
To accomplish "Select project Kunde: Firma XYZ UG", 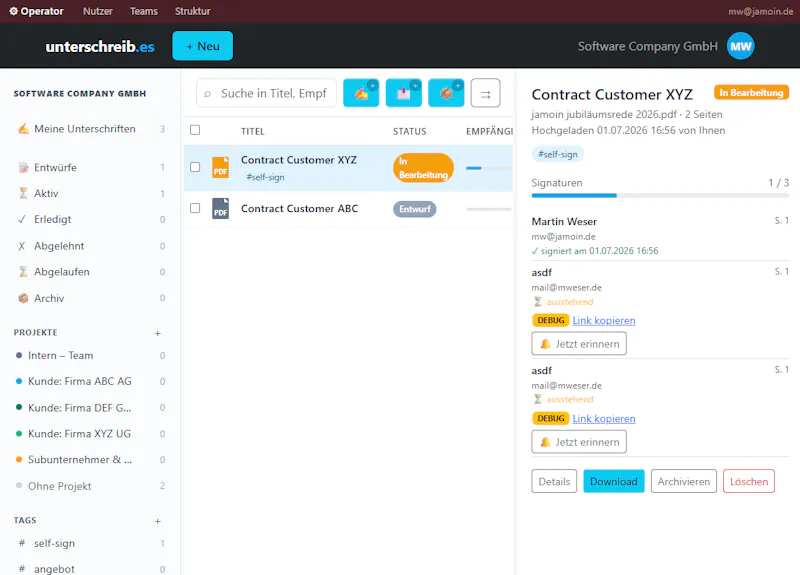I will 90,434.
